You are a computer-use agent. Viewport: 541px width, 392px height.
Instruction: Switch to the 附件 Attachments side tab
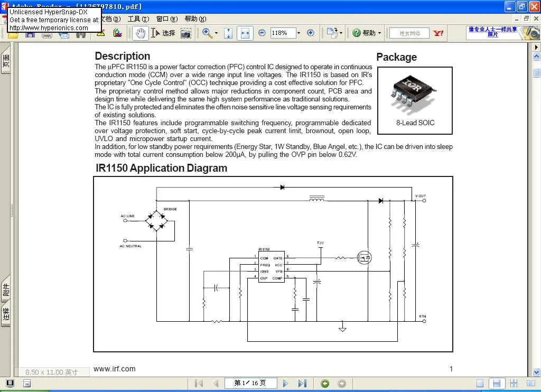point(6,290)
